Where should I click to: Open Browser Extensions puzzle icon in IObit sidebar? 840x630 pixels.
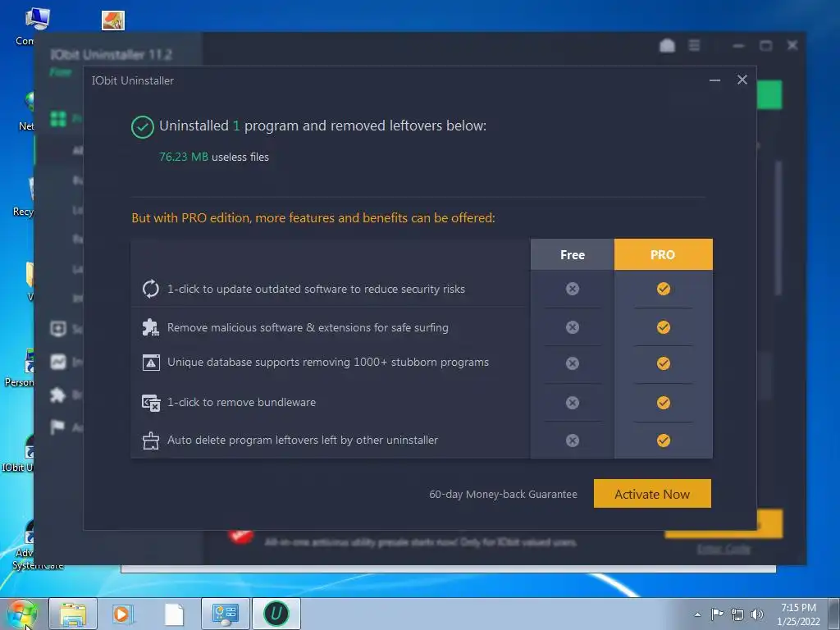coord(58,395)
